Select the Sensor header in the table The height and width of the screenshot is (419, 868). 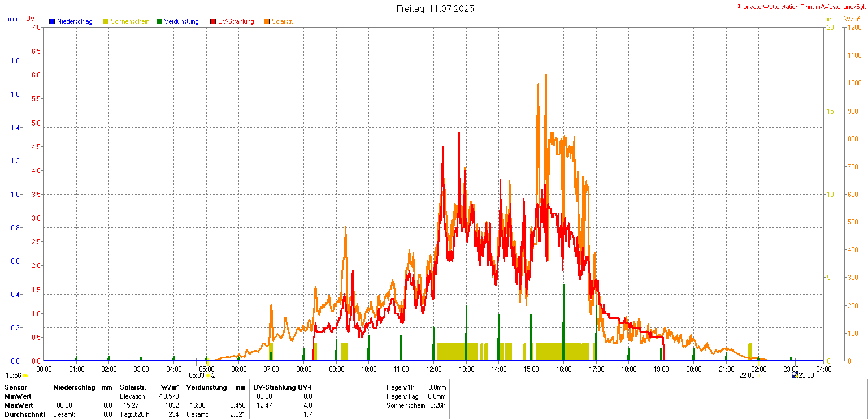(16, 387)
